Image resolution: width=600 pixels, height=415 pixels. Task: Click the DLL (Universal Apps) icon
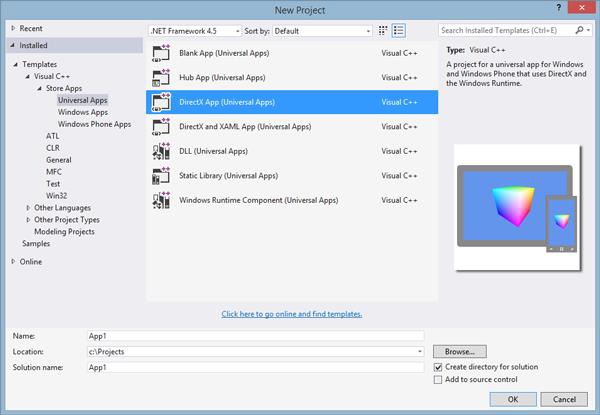point(161,151)
